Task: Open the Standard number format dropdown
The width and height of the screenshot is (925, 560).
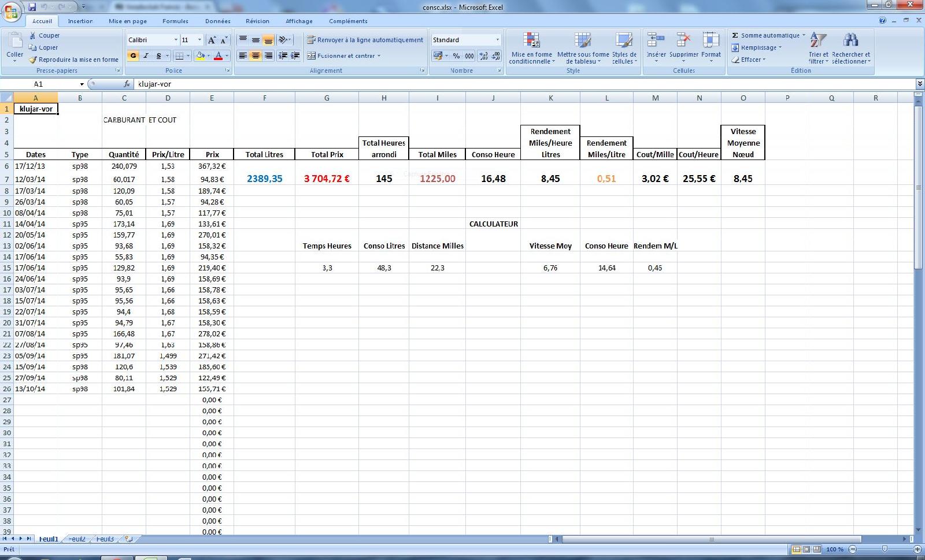Action: pos(497,40)
